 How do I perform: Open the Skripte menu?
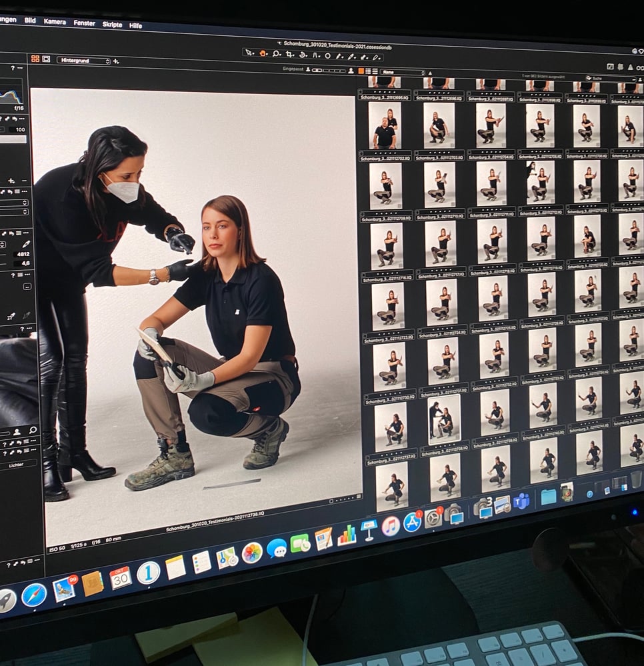[x=112, y=24]
